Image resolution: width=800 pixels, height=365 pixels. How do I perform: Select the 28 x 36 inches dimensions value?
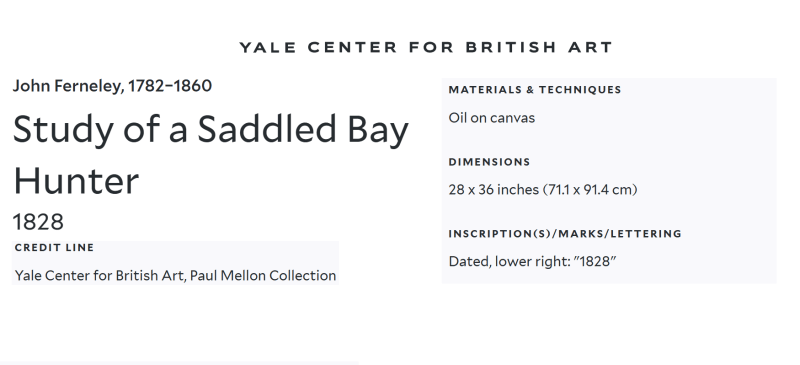coord(543,190)
